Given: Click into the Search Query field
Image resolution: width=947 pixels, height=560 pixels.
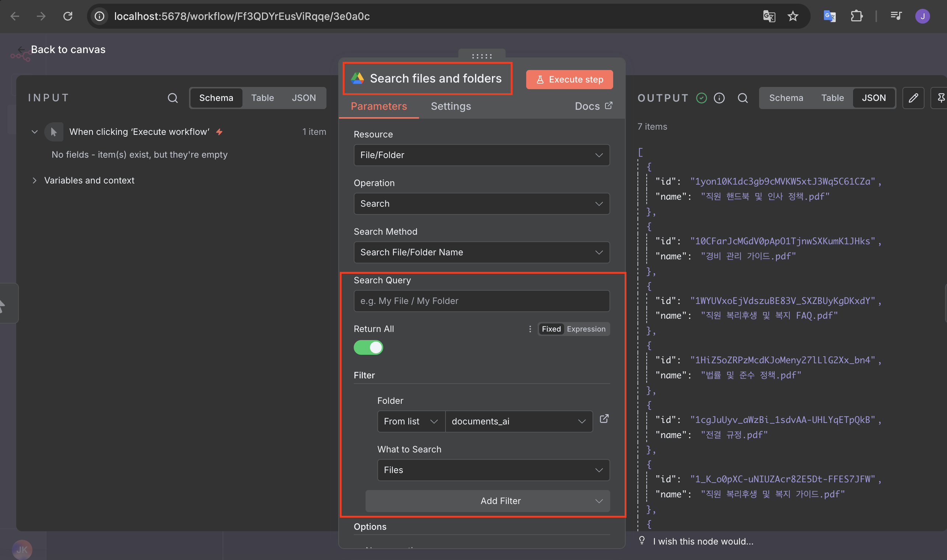Looking at the screenshot, I should click(481, 301).
